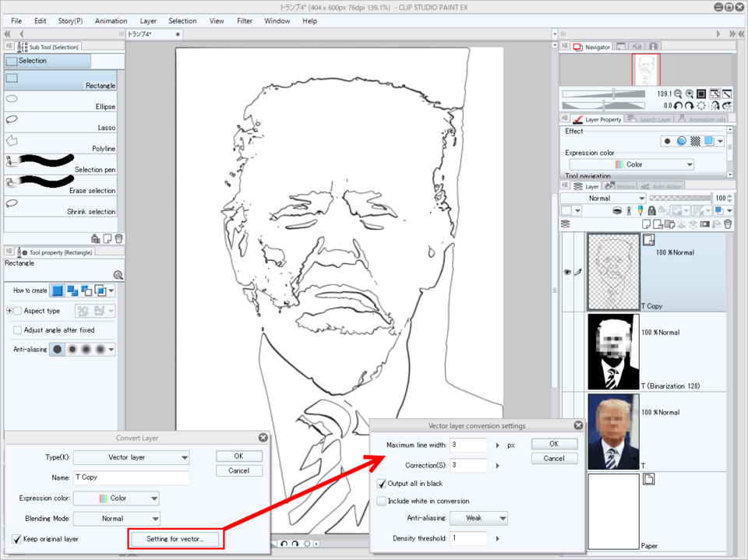Click the lock layer padlock icon

(651, 210)
